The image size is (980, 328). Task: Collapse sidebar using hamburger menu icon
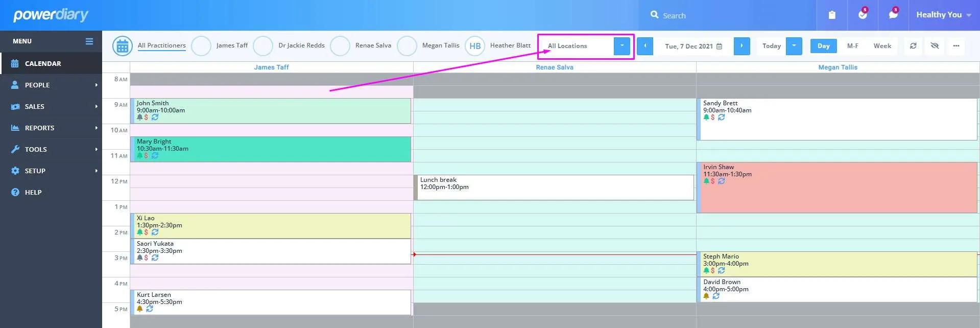[x=89, y=41]
